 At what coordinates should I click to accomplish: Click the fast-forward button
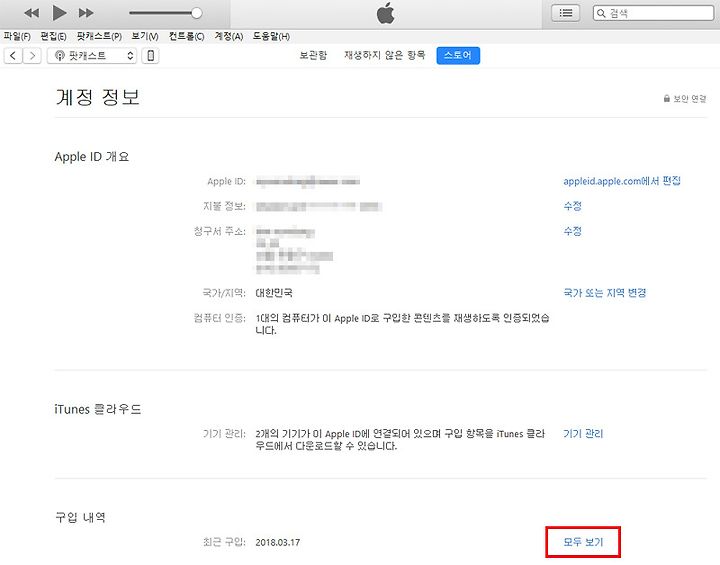pyautogui.click(x=86, y=13)
